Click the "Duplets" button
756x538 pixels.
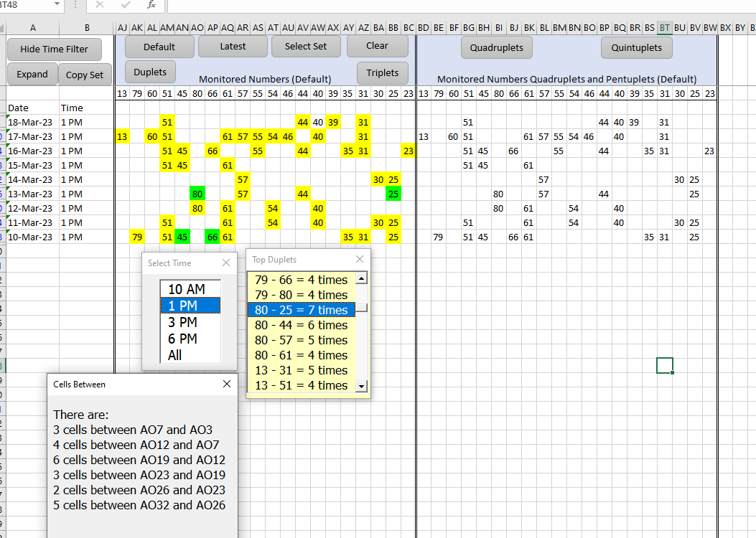click(x=149, y=72)
